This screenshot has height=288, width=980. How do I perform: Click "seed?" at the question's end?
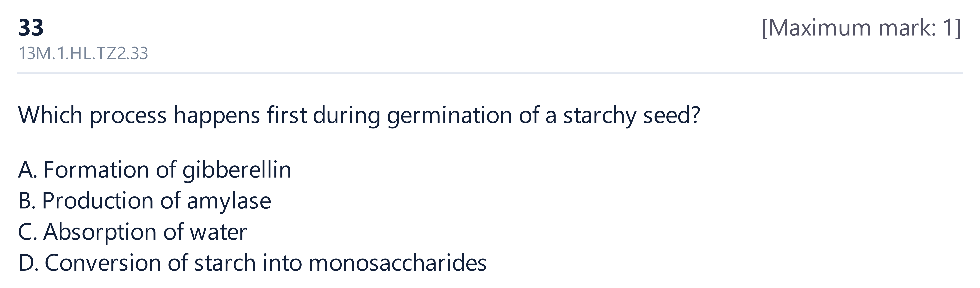point(672,115)
